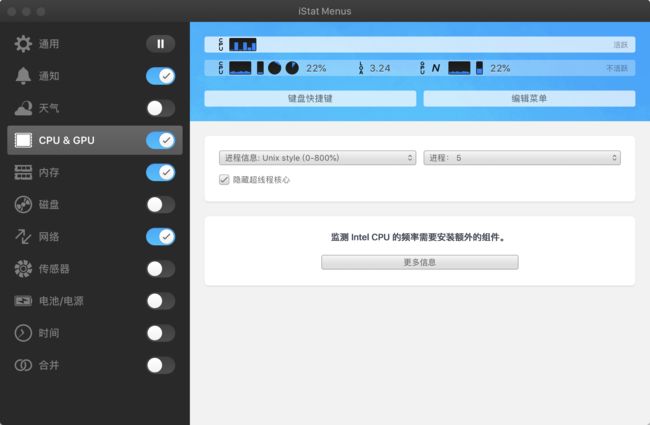Image resolution: width=650 pixels, height=425 pixels.
Task: Enable the 天气 switch
Action: click(160, 108)
